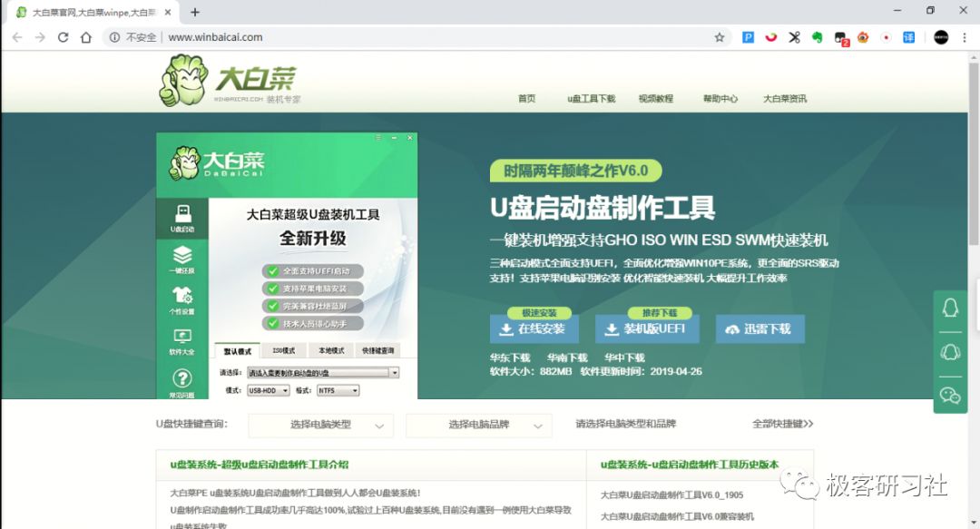Go to 首页 in the navigation
980x529 pixels.
tap(526, 98)
